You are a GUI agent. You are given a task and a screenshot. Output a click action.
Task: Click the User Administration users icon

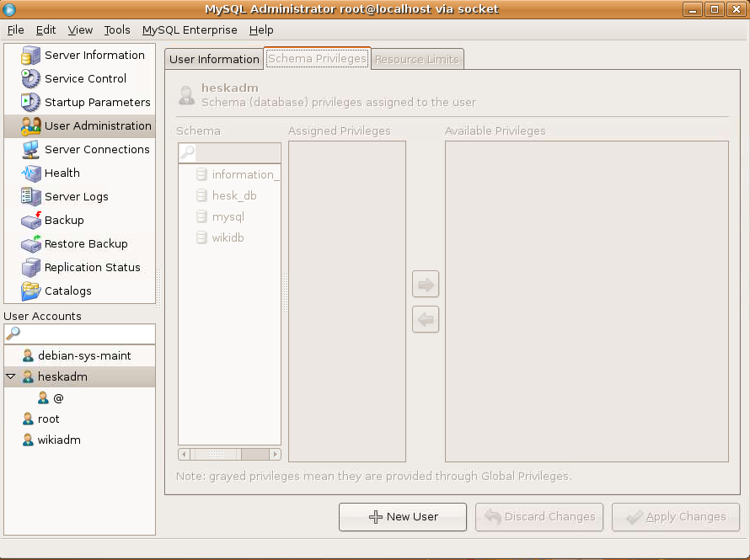coord(30,126)
